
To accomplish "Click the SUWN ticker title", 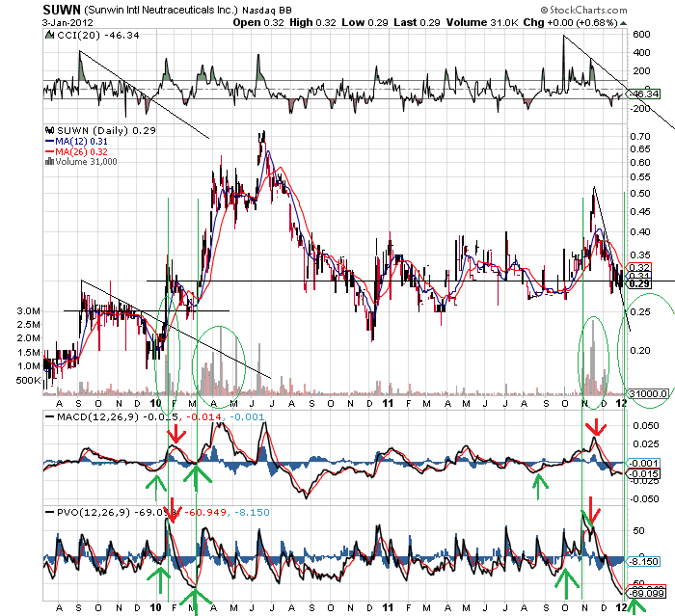I will 62,10.
